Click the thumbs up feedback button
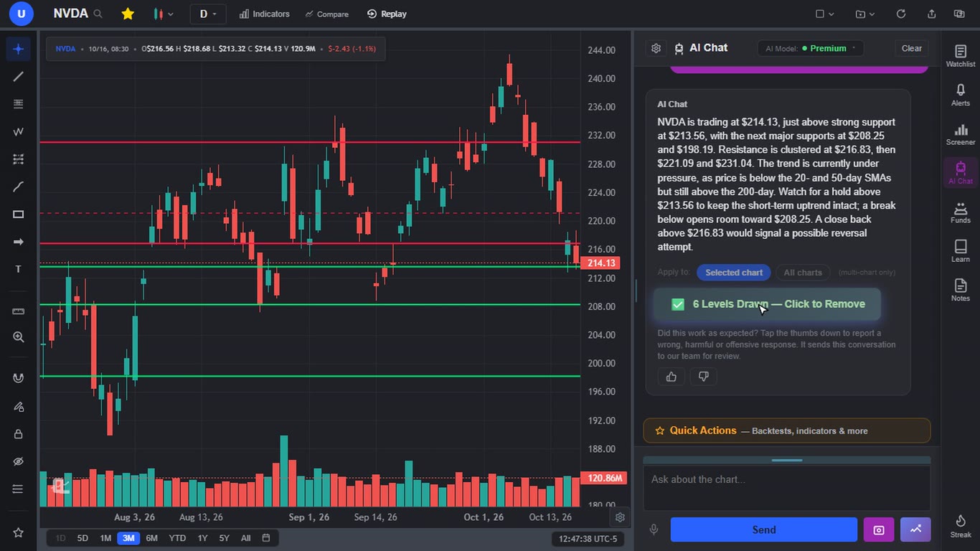980x551 pixels. pos(672,376)
